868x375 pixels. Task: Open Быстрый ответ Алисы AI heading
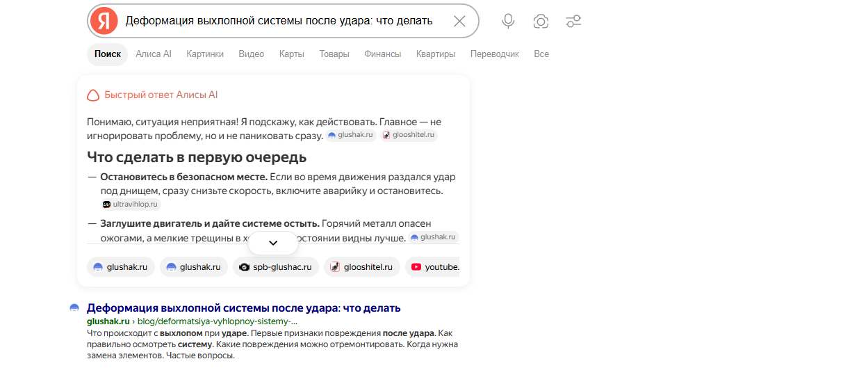point(161,95)
